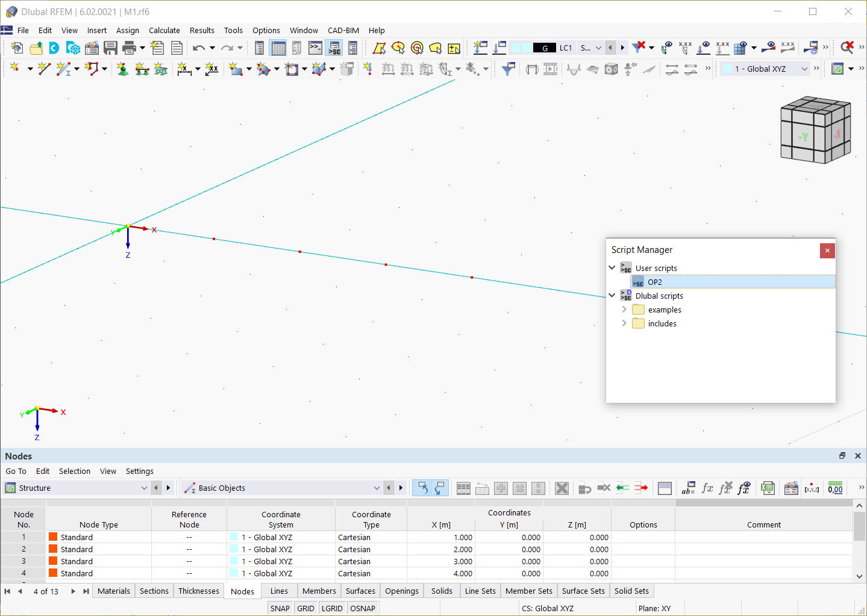
Task: Select the OP2 user script
Action: (654, 282)
